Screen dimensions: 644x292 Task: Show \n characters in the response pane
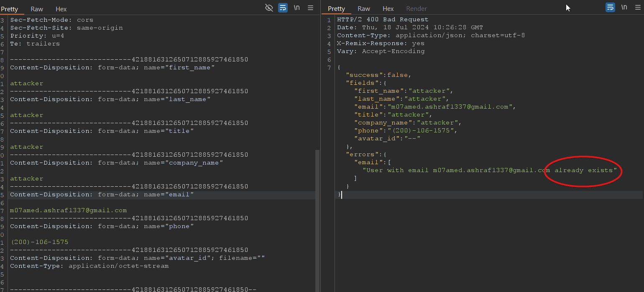click(x=624, y=8)
